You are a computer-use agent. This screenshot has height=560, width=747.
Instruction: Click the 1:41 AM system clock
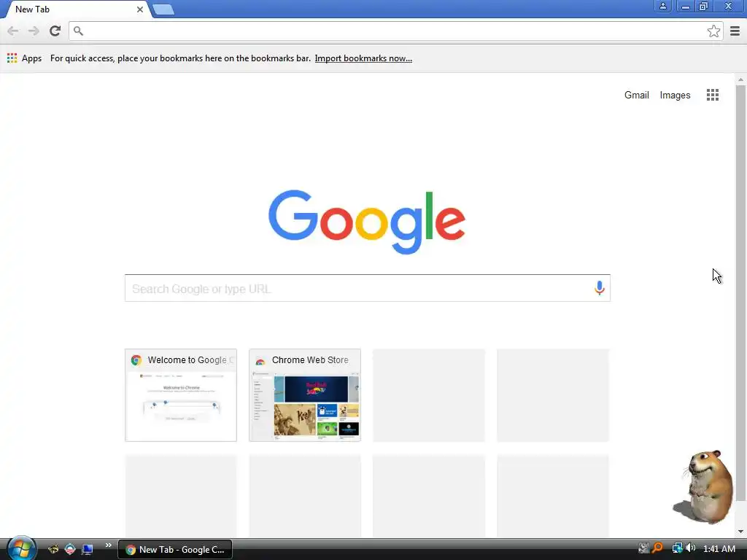point(719,548)
